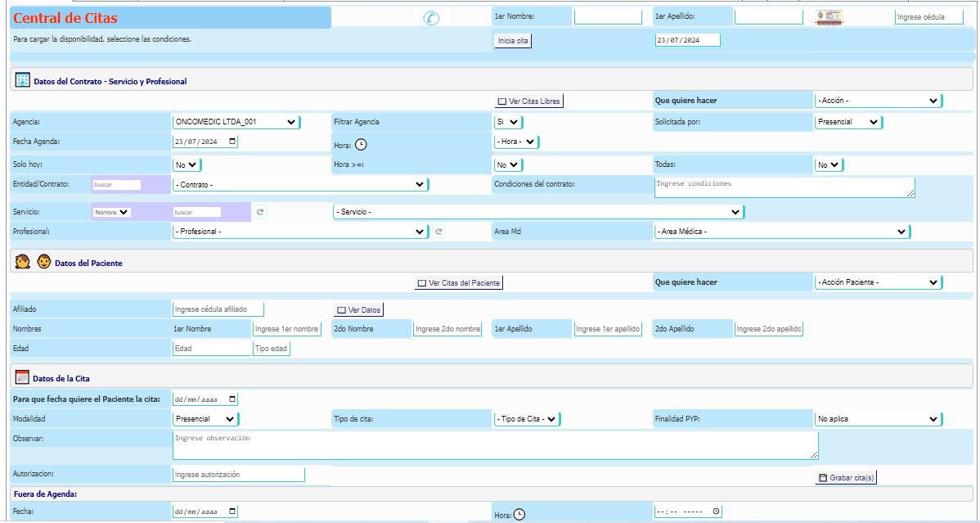
Task: Click the refresh icon beside Servicio search
Action: 260,212
